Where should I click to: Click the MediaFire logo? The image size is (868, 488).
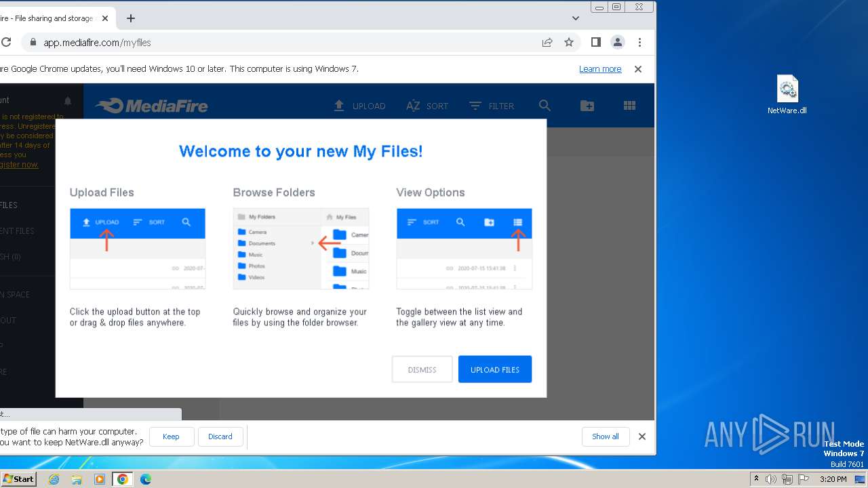(152, 106)
